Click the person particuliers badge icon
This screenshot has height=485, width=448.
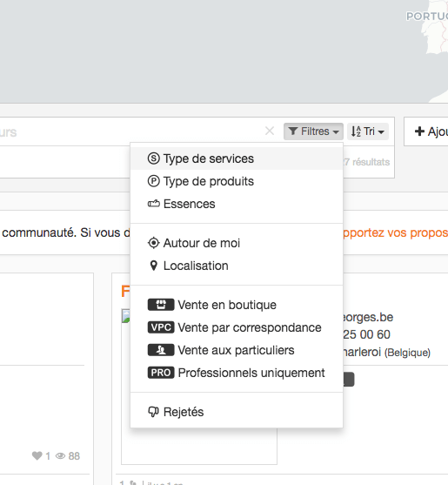pos(161,350)
